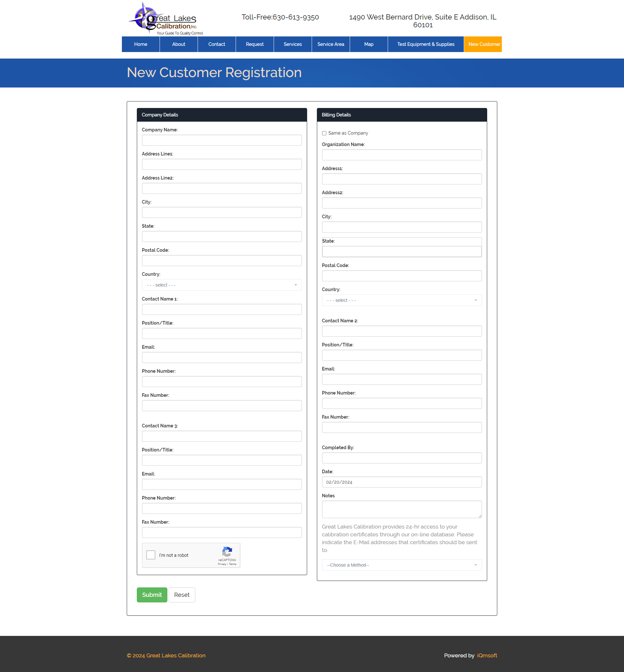Click the Reset button
The width and height of the screenshot is (624, 672).
point(182,595)
